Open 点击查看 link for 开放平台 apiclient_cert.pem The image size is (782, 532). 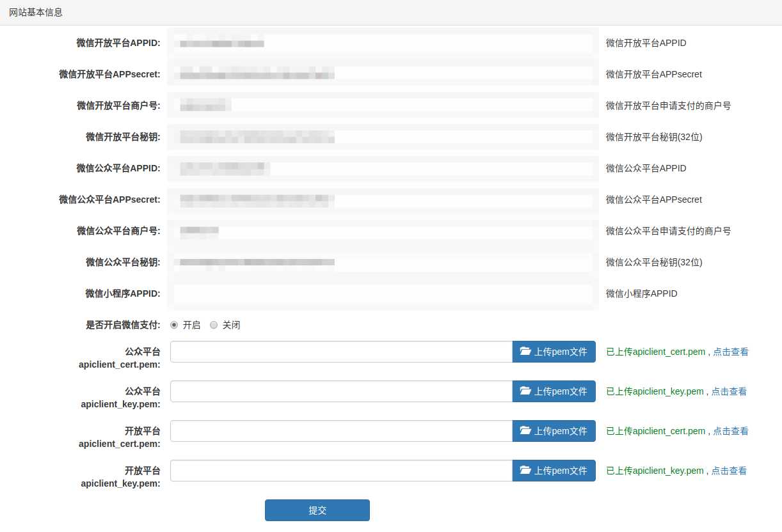coord(731,431)
